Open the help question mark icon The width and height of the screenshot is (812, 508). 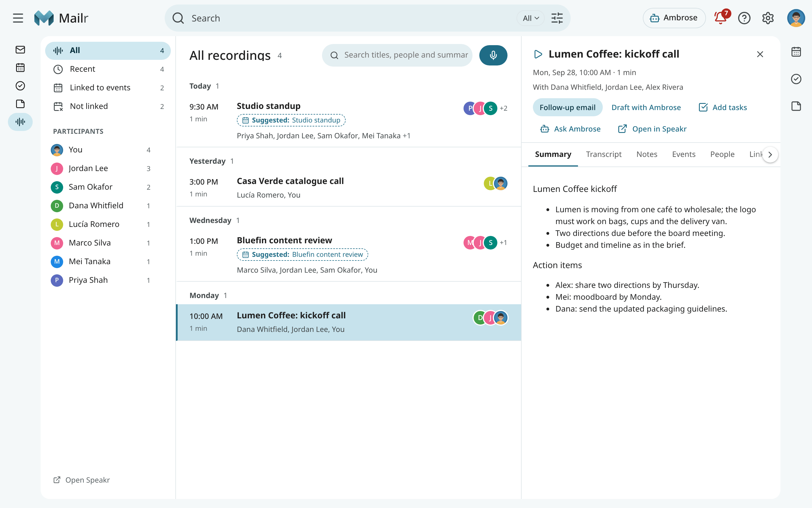pyautogui.click(x=744, y=18)
